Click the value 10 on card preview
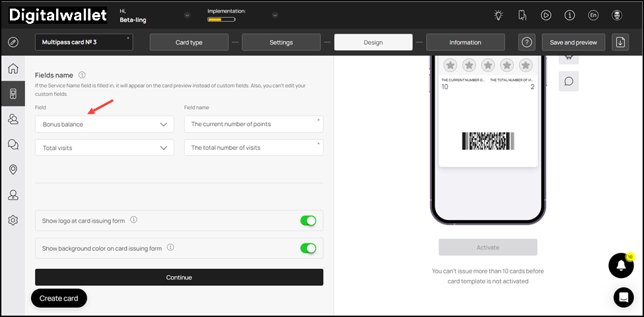Screen dimensions: 644x317 [445, 87]
